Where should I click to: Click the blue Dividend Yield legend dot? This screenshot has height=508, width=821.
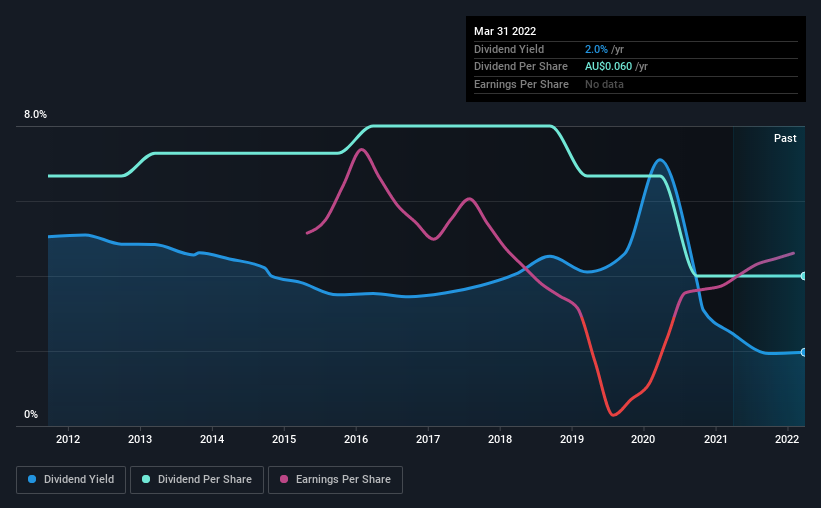click(32, 479)
